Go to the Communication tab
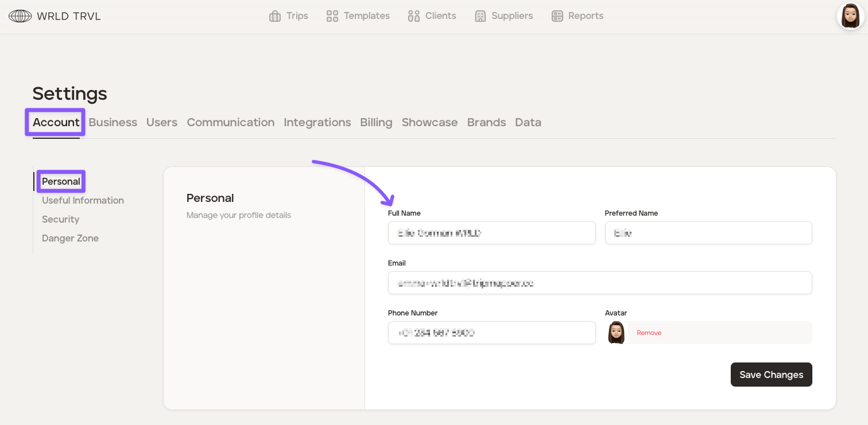 click(x=230, y=122)
